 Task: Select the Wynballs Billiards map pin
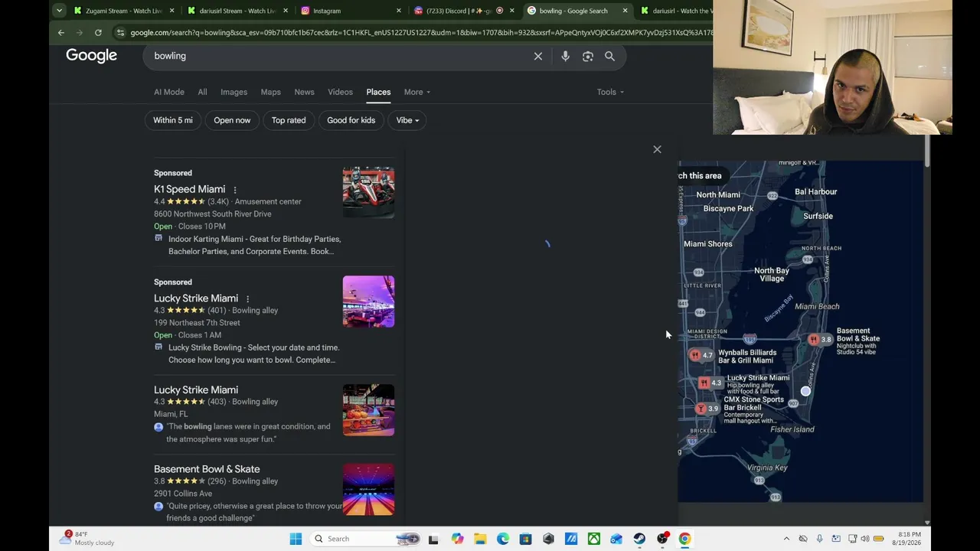(701, 355)
